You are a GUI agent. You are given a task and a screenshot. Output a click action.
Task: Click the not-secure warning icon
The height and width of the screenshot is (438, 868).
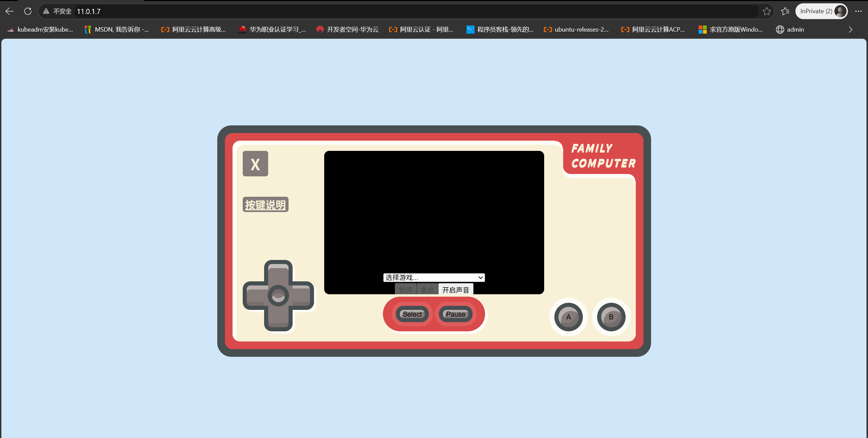47,11
